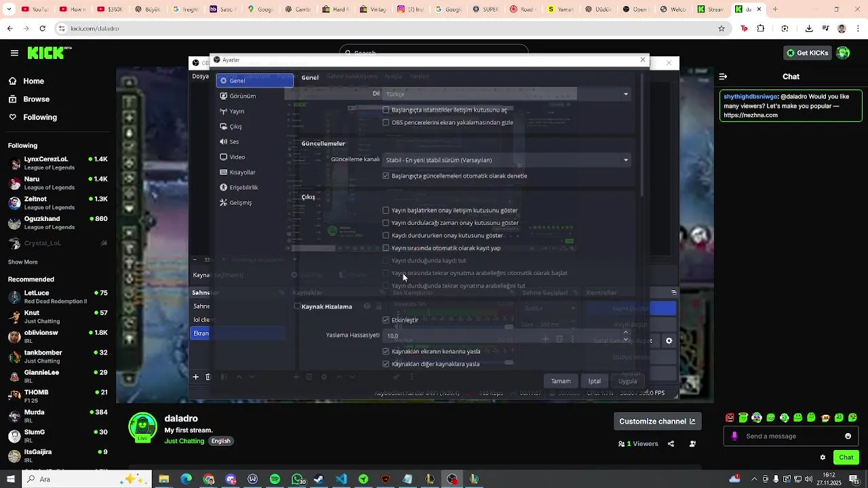Open Spotify from taskbar
This screenshot has height=488, width=868.
[275, 479]
